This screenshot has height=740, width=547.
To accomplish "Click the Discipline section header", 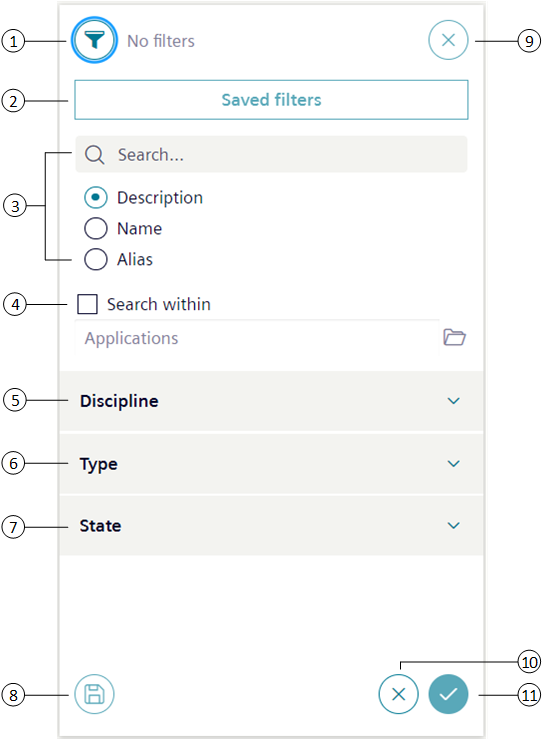I will (x=271, y=401).
